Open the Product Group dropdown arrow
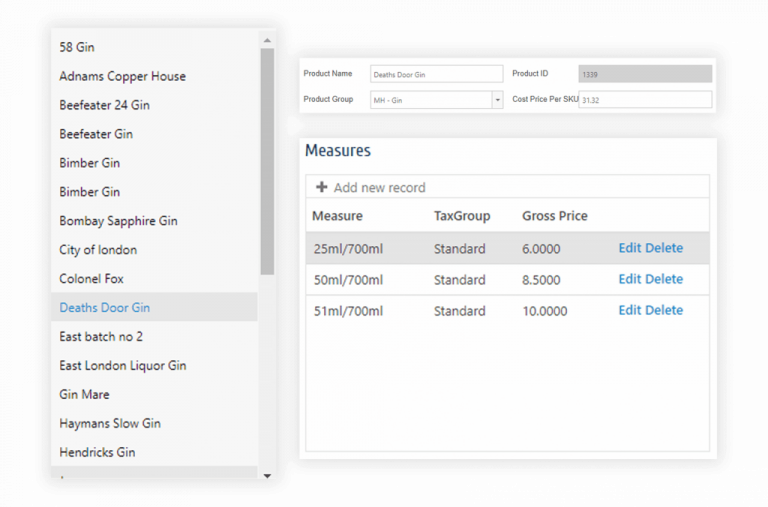 coord(497,100)
